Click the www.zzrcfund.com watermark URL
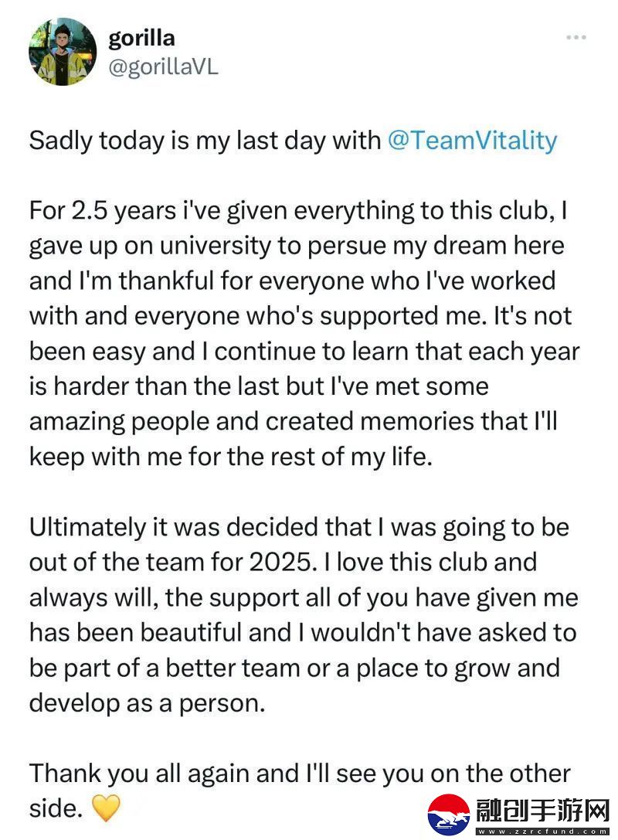The width and height of the screenshot is (618, 840). (542, 831)
